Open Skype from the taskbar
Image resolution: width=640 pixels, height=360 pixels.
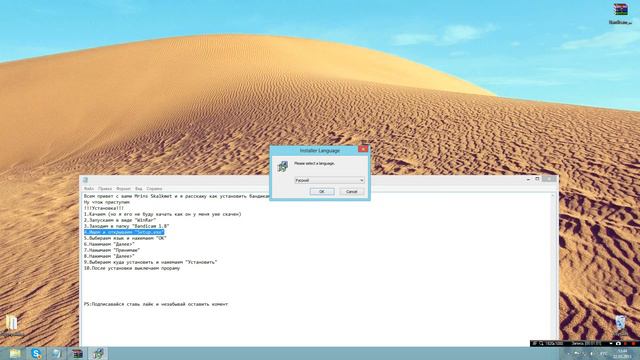(36, 353)
